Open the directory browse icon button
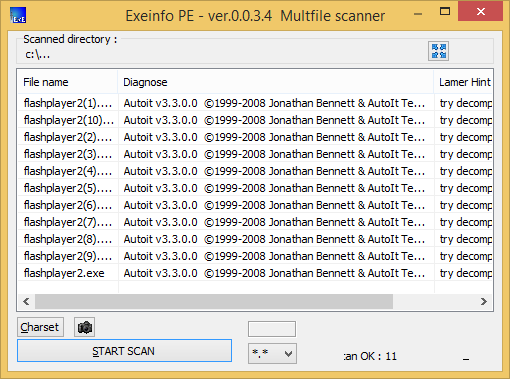 (x=438, y=51)
